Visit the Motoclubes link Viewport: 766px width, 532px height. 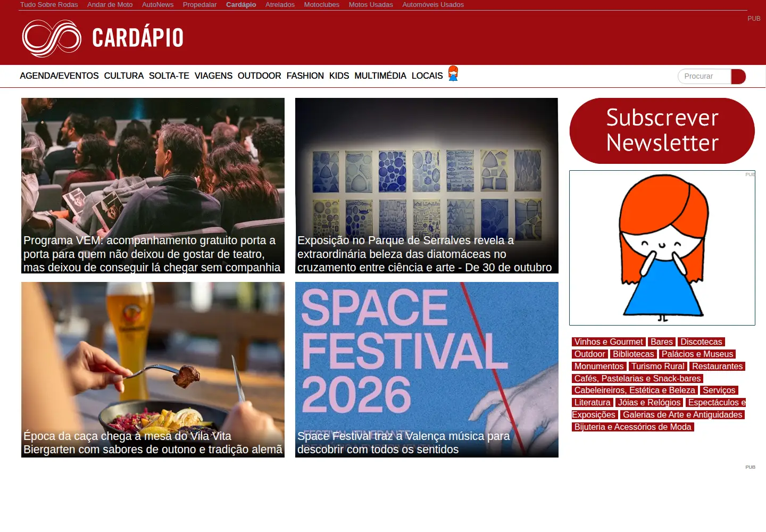pos(322,5)
